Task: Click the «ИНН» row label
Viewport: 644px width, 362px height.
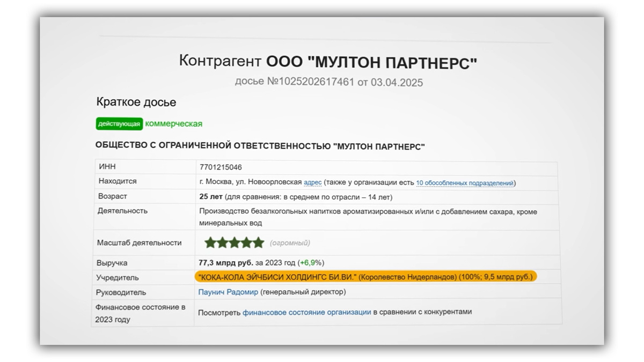Action: [107, 167]
